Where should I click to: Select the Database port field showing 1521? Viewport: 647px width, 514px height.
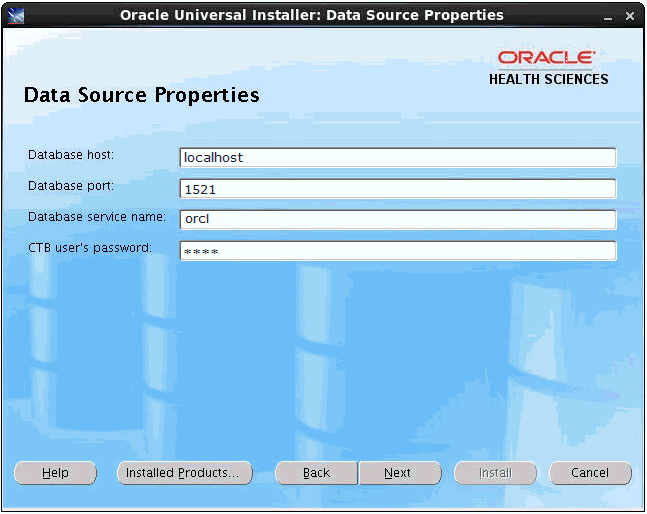(x=398, y=189)
